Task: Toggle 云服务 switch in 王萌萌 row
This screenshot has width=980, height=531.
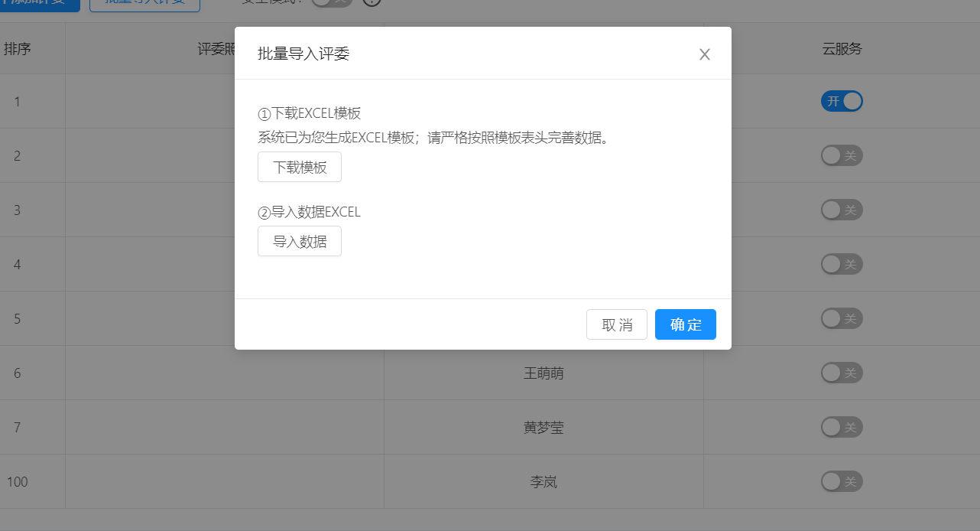Action: coord(842,373)
